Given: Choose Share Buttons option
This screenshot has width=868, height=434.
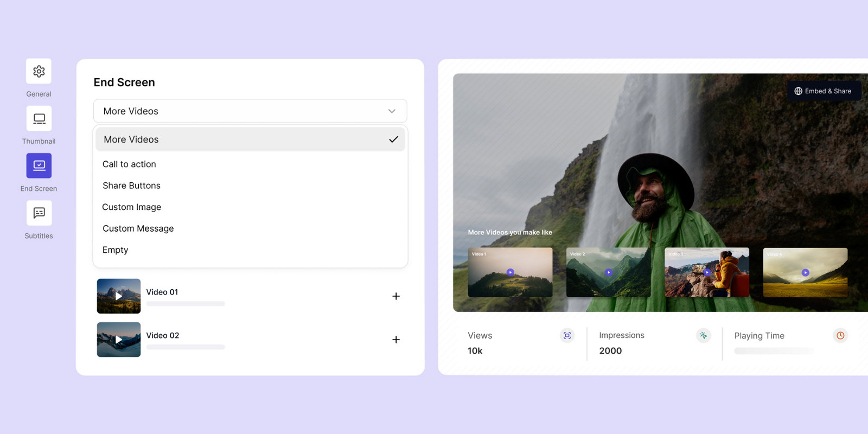Looking at the screenshot, I should [x=131, y=186].
